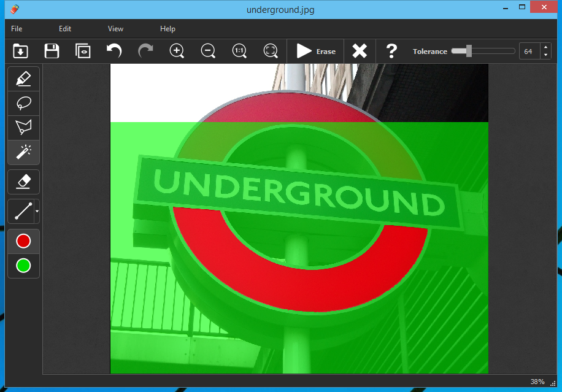Select the polygon selection tool
562x392 pixels.
click(x=23, y=128)
